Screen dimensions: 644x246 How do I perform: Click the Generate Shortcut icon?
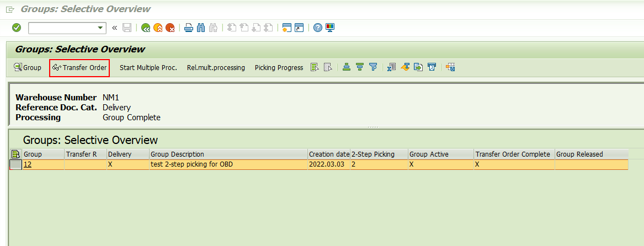[299, 28]
